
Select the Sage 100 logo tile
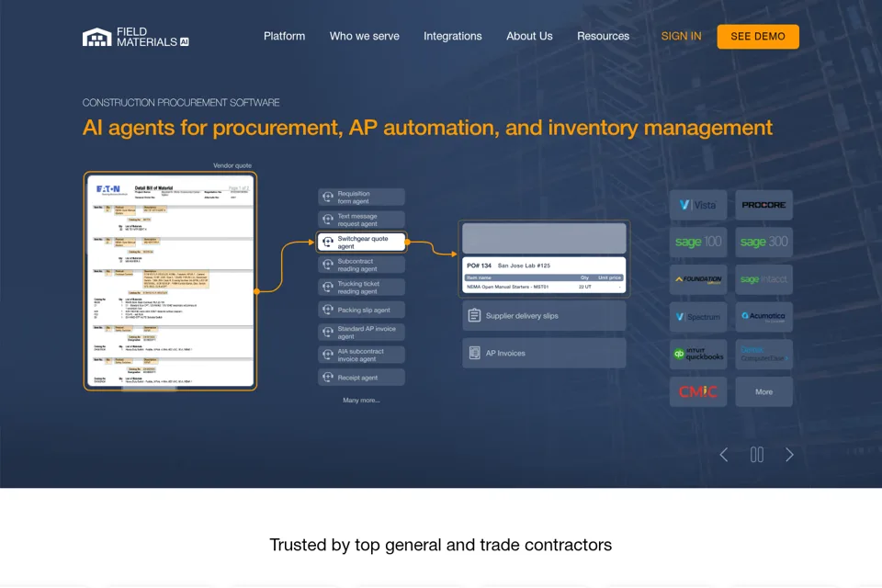pyautogui.click(x=698, y=242)
